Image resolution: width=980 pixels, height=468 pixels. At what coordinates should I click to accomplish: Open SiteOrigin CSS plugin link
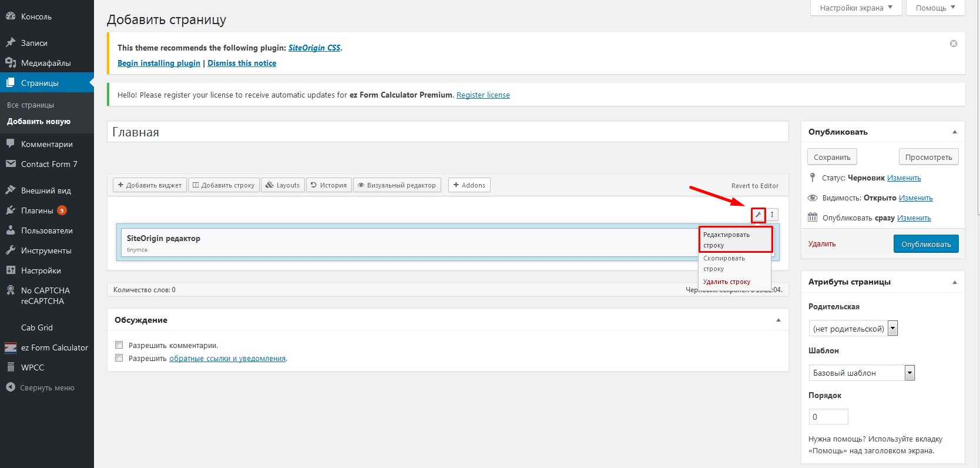314,48
